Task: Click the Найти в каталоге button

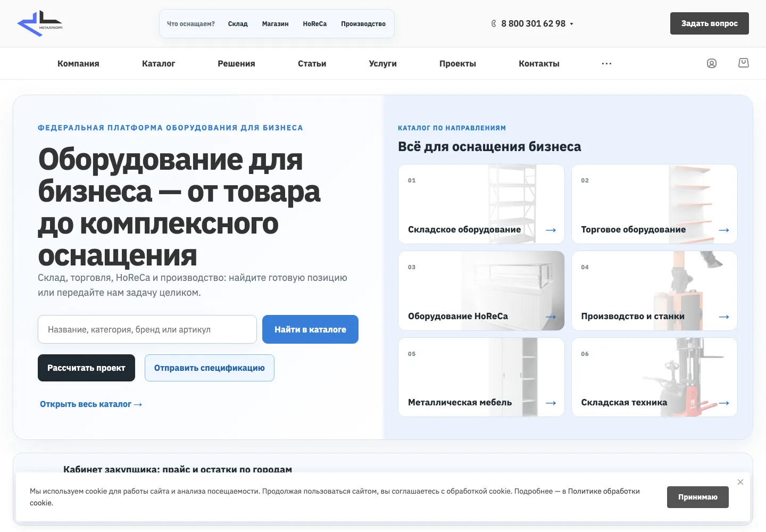Action: coord(310,329)
